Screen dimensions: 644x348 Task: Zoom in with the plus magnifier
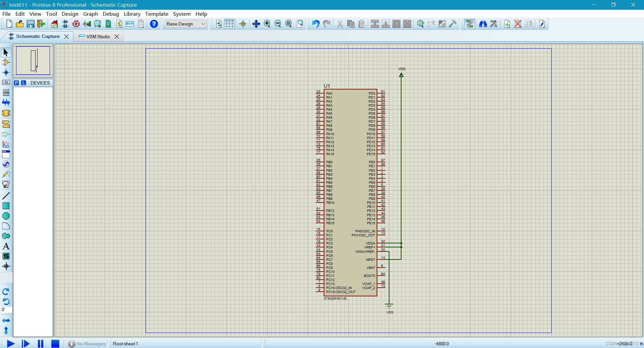[267, 24]
